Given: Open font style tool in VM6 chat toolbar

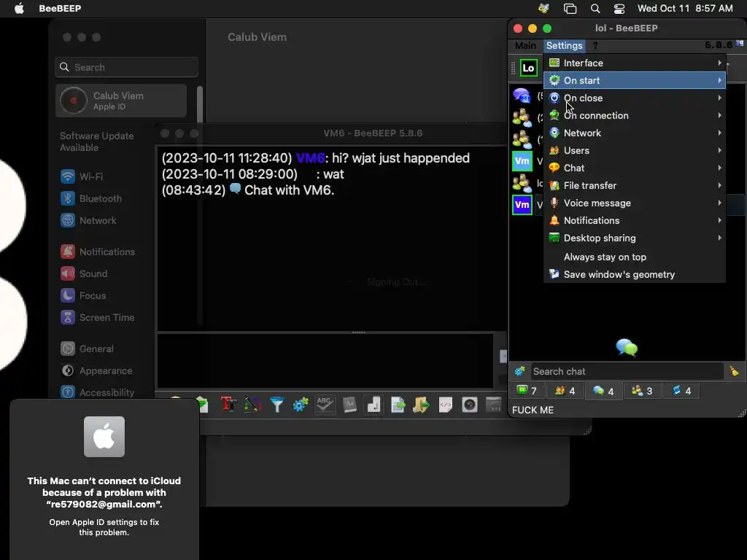Looking at the screenshot, I should pyautogui.click(x=228, y=405).
